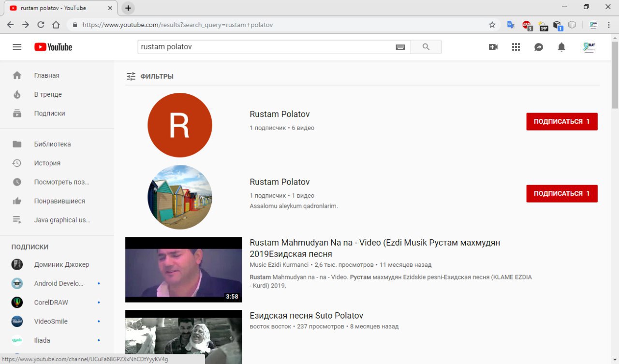Click the YouTube logo
Screen dimensions: 619x364
53,47
